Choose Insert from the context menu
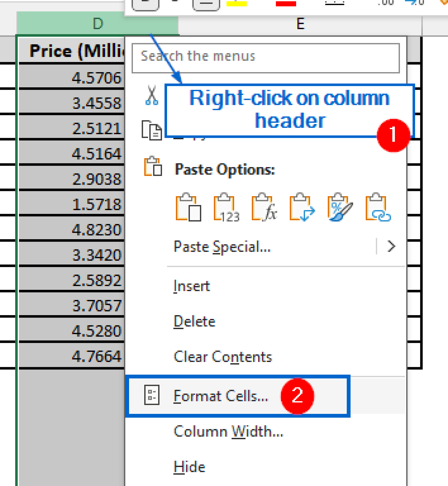This screenshot has width=448, height=486. click(x=191, y=285)
